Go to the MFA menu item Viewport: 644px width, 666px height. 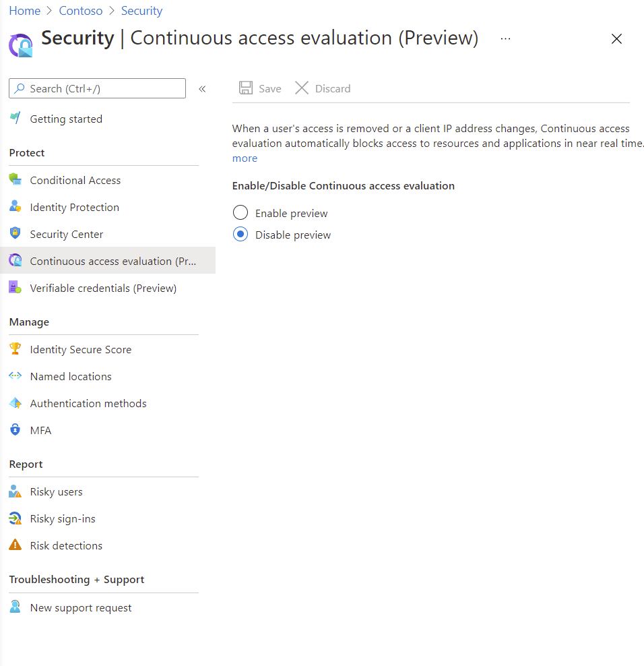(40, 430)
